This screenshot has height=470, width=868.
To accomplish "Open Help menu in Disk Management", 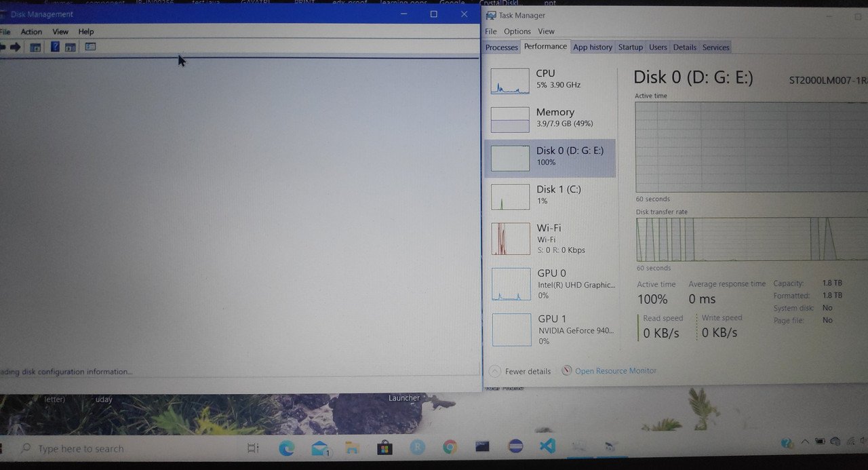I will pyautogui.click(x=86, y=32).
